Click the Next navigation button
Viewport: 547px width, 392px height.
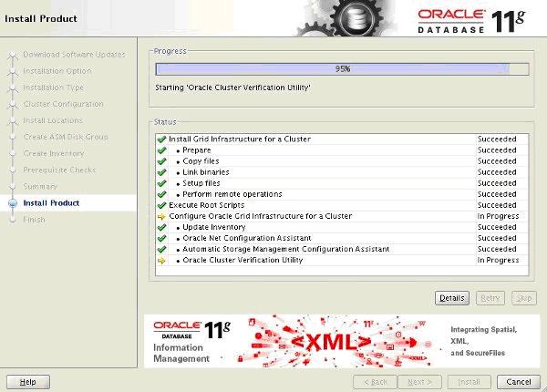coord(419,382)
